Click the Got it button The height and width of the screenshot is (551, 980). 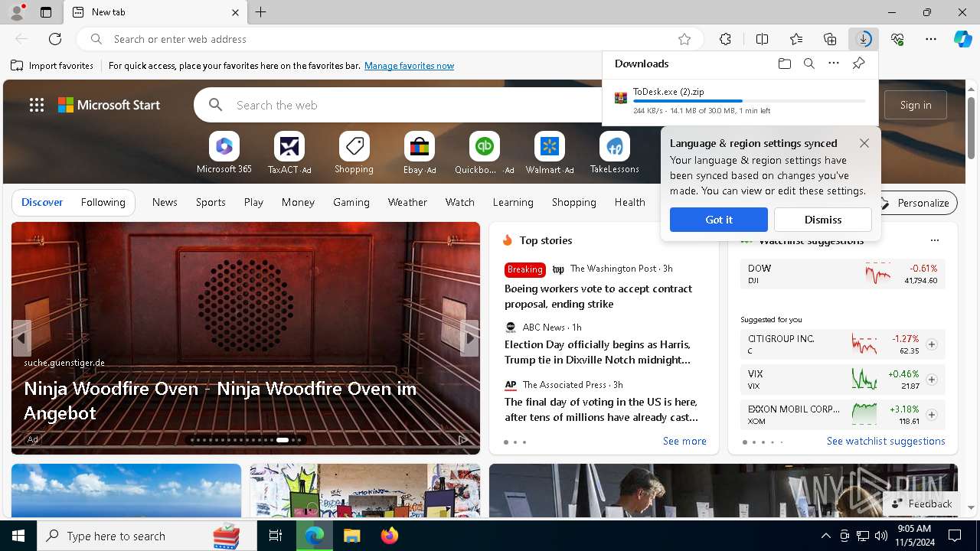[719, 220]
